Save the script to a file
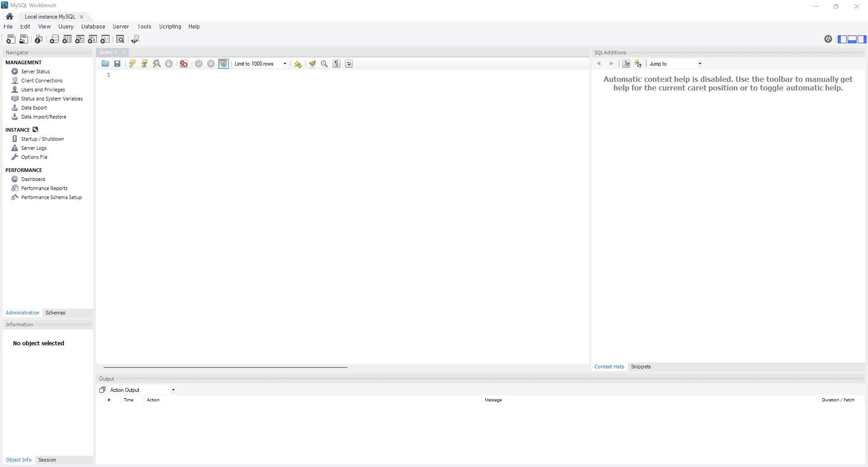The height and width of the screenshot is (467, 868). [x=117, y=64]
